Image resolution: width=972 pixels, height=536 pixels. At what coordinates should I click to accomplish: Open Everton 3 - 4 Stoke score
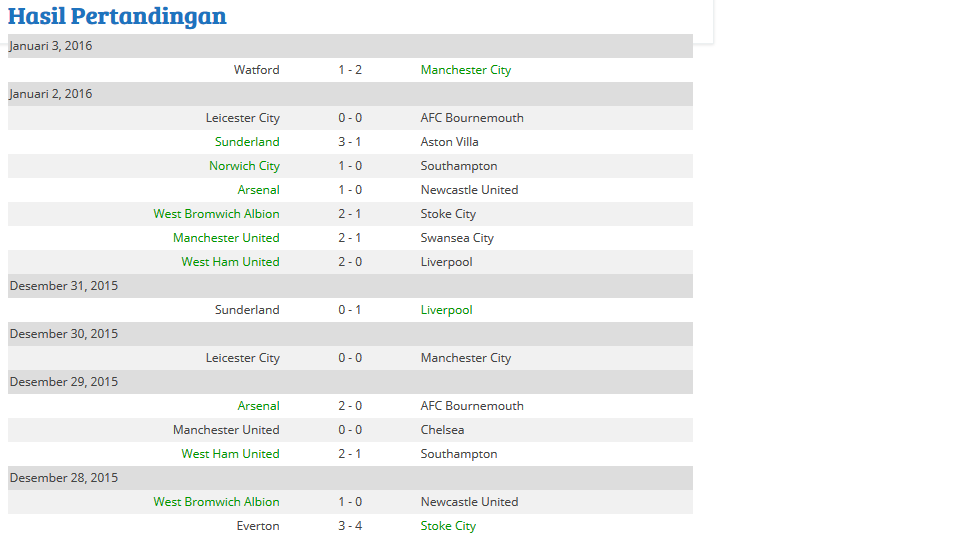350,526
